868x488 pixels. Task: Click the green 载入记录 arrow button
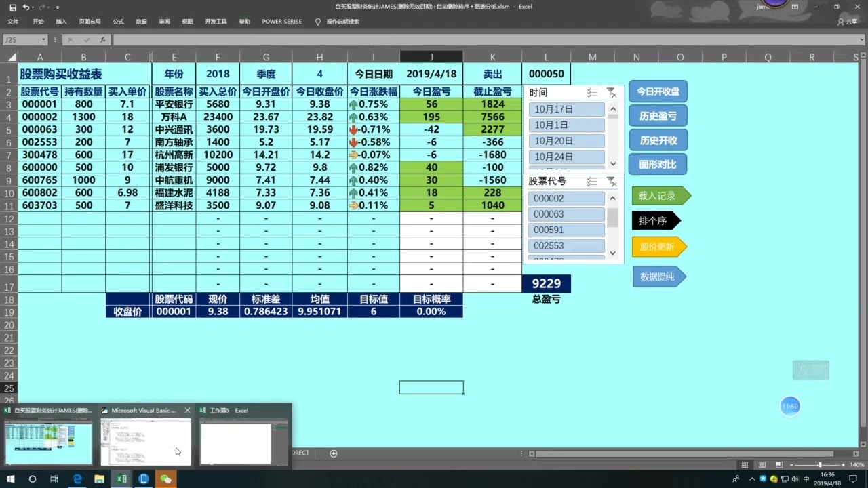click(661, 196)
